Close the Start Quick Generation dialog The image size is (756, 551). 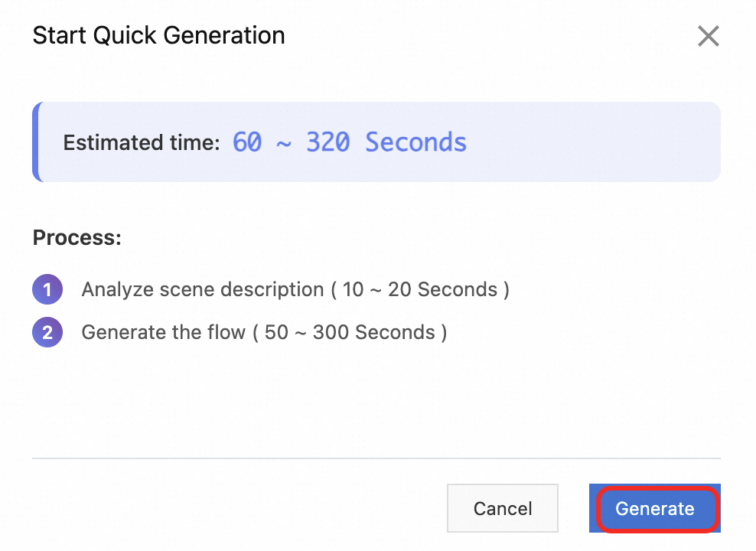pyautogui.click(x=708, y=36)
